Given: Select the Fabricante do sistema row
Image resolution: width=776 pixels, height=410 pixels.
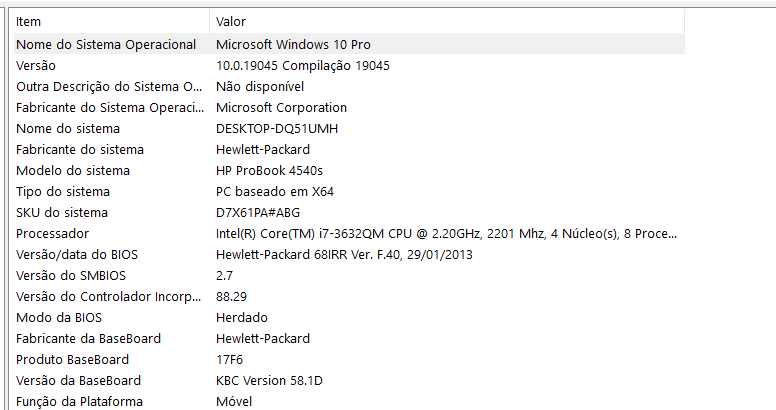Looking at the screenshot, I should [x=80, y=149].
